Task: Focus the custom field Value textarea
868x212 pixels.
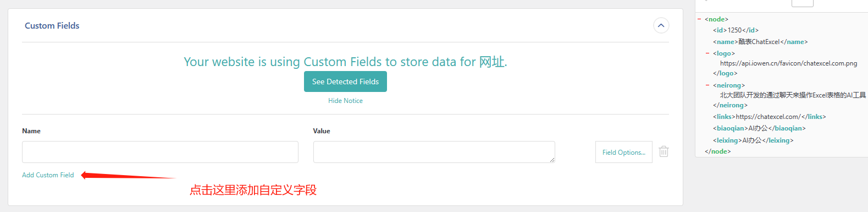Action: (434, 152)
